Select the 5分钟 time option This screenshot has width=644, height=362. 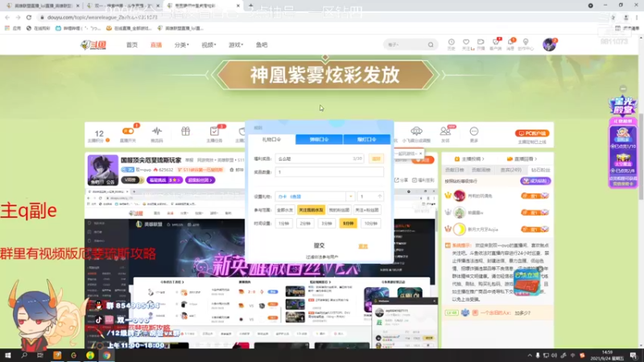pos(348,224)
